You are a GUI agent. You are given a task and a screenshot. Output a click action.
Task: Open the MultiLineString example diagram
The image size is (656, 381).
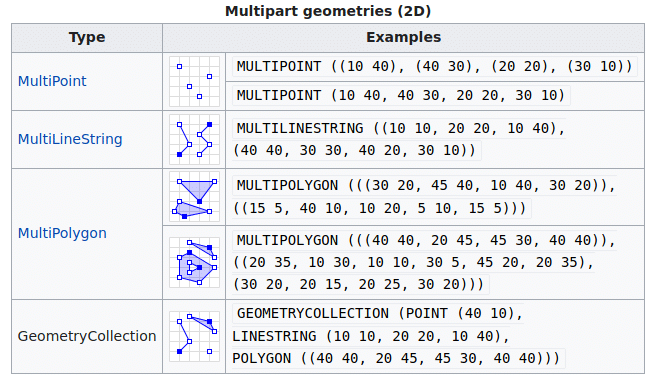[x=194, y=140]
